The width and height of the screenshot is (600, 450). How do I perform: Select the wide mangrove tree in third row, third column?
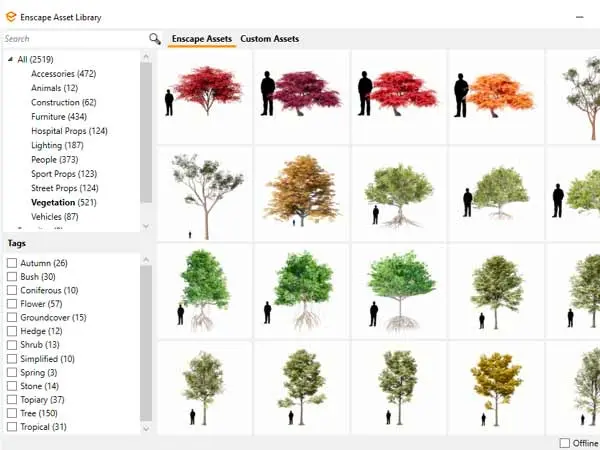[399, 291]
